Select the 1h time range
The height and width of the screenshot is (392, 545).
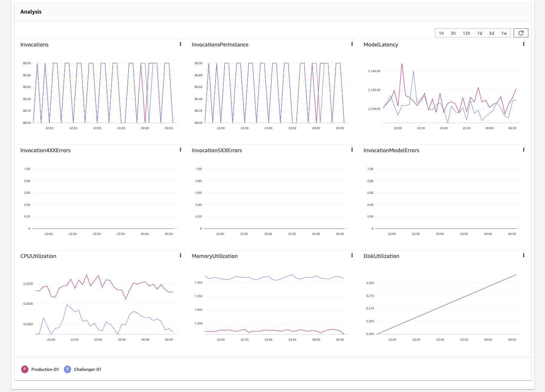[441, 33]
